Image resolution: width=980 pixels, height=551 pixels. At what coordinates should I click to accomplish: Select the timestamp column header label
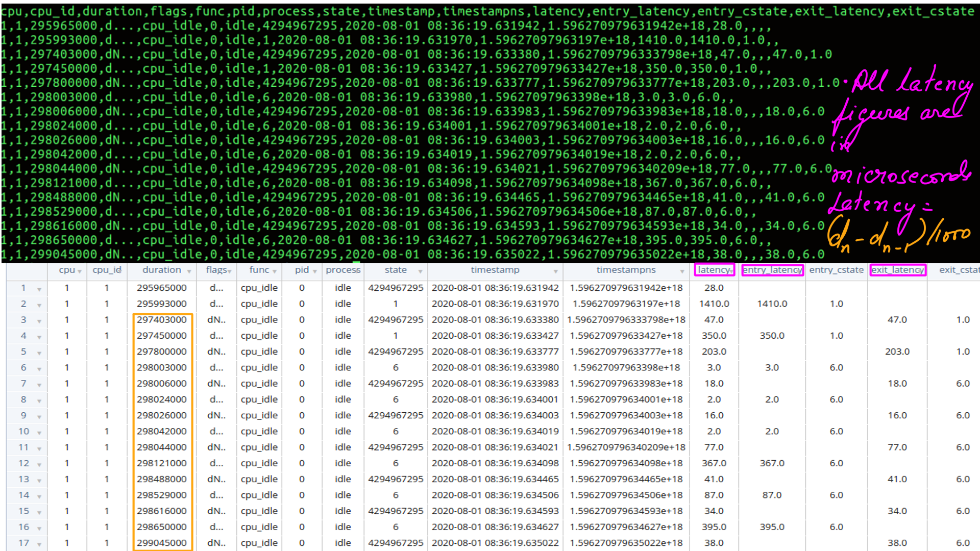pos(495,270)
